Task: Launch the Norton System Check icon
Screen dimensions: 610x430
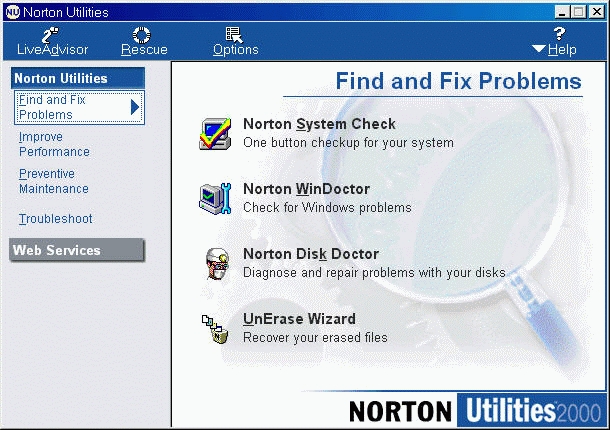Action: (215, 133)
